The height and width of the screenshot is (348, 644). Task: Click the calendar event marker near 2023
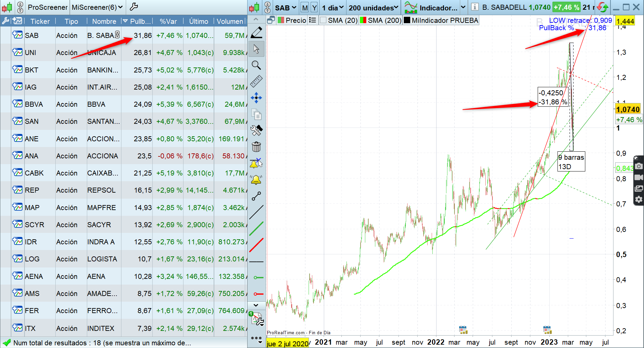pyautogui.click(x=547, y=330)
